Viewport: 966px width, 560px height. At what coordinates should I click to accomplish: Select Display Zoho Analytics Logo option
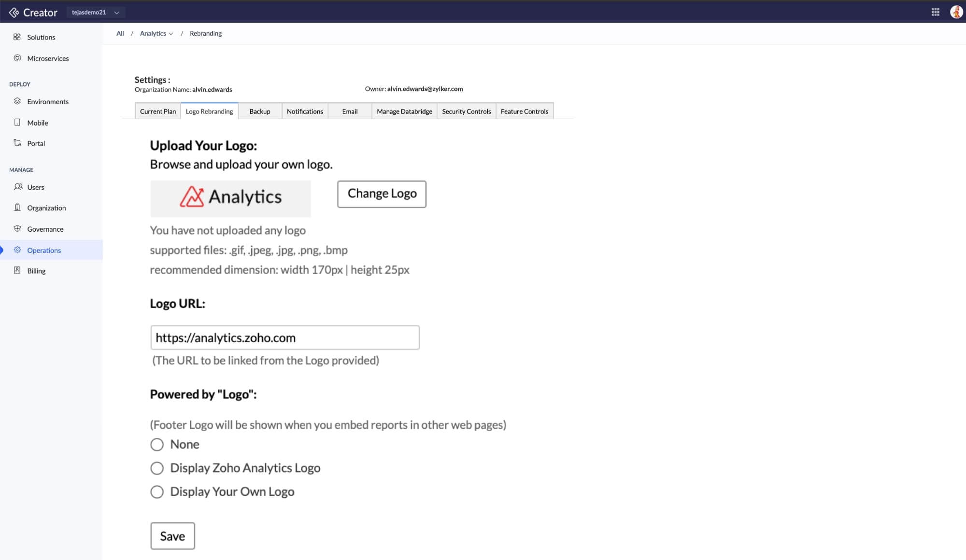[157, 468]
